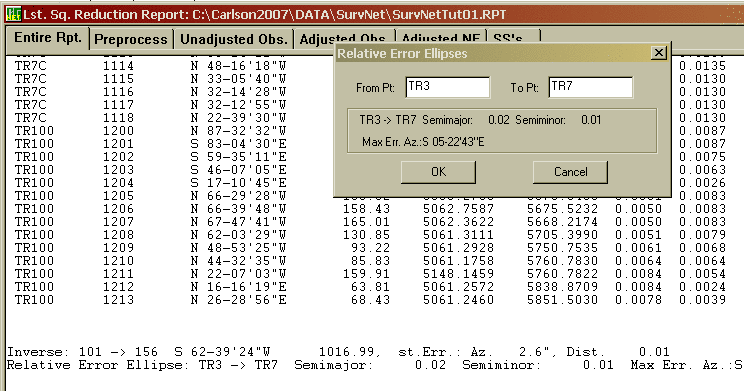
Task: Select bearing N 32-14'28"W
Action: 239,92
